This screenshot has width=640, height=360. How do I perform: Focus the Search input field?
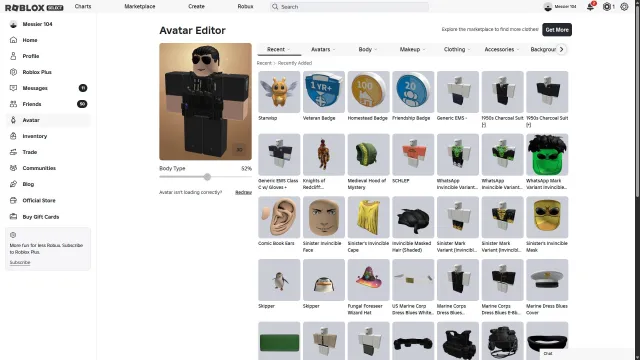coord(349,7)
